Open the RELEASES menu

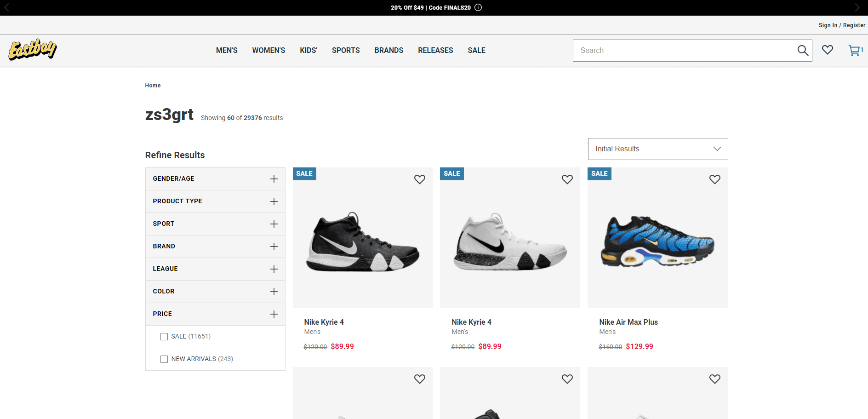click(435, 51)
